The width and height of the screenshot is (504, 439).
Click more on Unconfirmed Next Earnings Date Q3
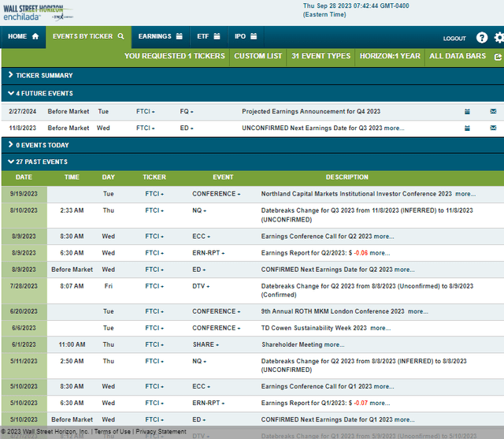pos(394,128)
